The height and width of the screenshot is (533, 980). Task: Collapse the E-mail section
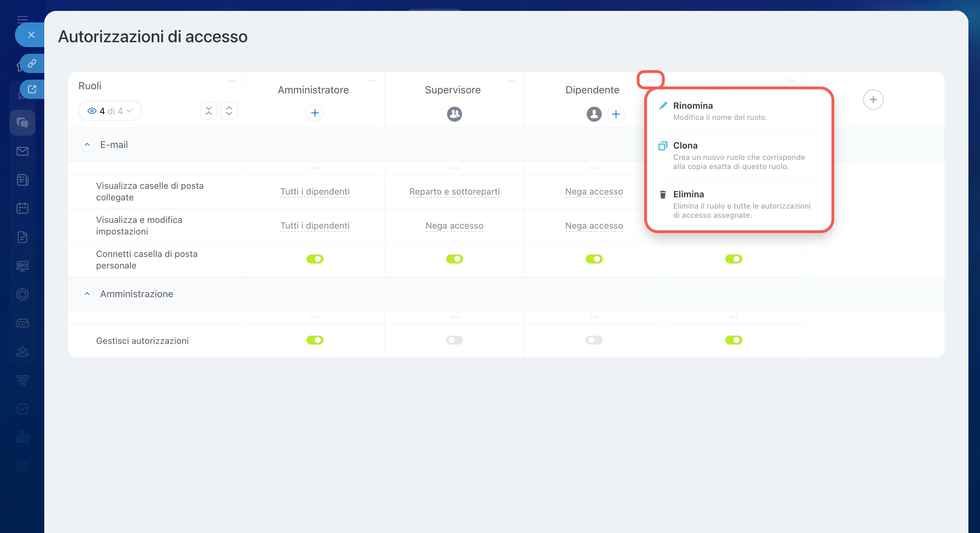click(x=87, y=145)
